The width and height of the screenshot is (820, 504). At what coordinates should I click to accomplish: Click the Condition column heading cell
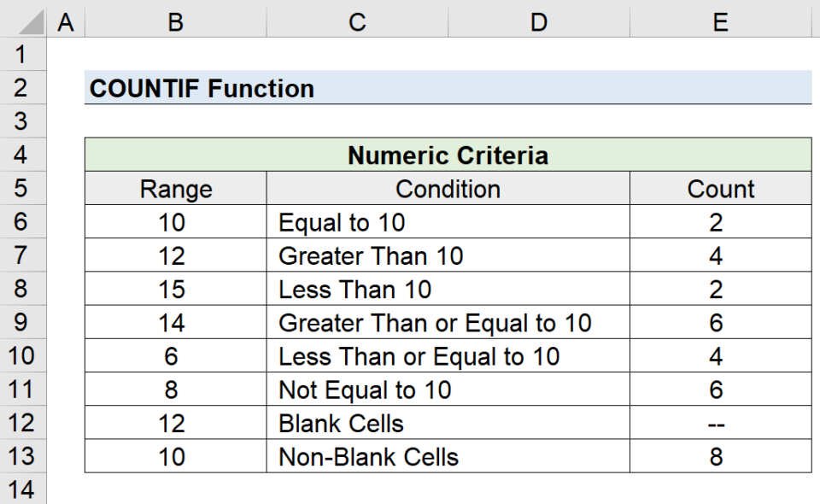coord(448,189)
